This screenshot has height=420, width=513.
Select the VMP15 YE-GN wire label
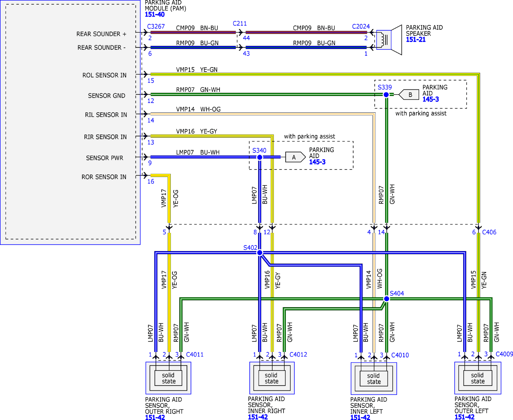click(197, 70)
